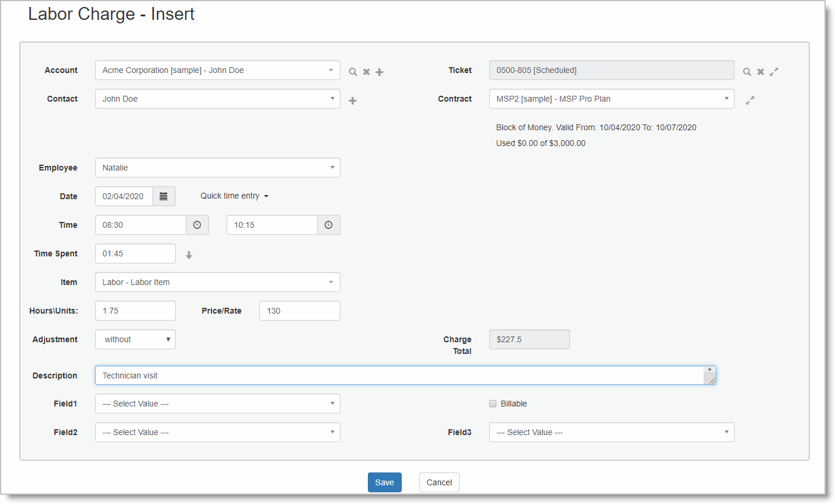Add new account with plus icon

click(x=380, y=72)
